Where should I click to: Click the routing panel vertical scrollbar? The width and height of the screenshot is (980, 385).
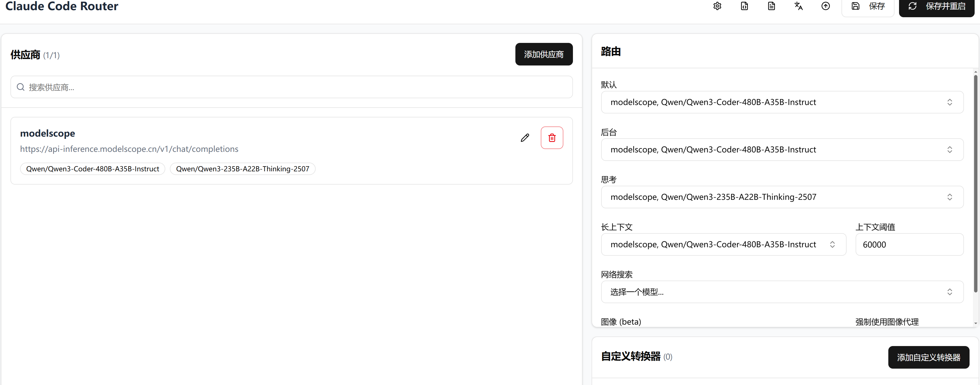coord(975,183)
